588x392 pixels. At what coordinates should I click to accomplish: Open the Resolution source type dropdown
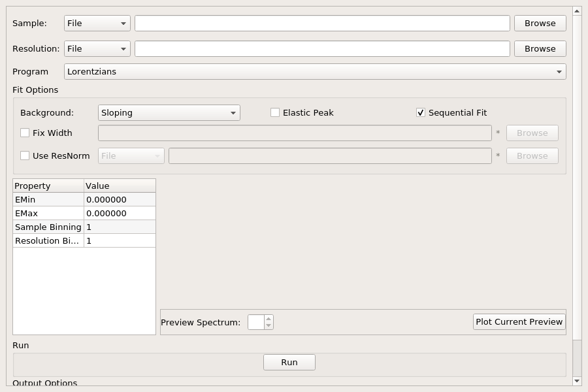[97, 49]
